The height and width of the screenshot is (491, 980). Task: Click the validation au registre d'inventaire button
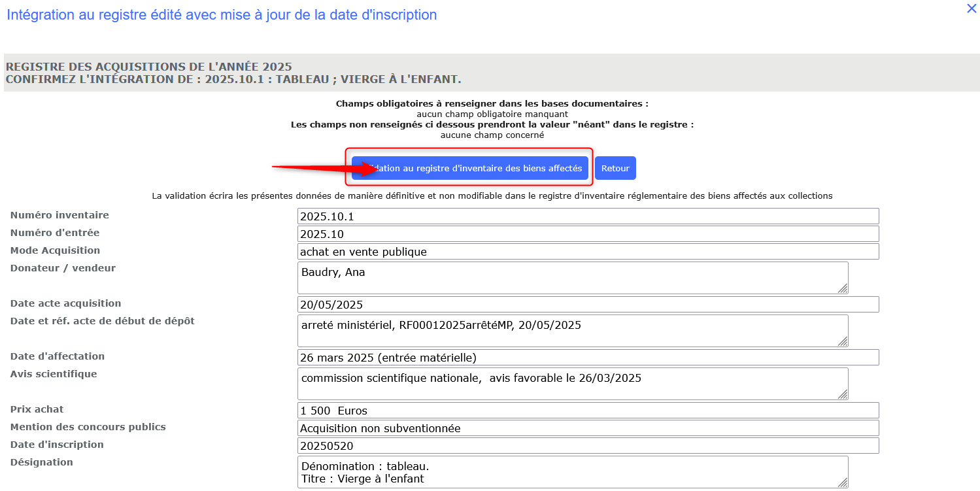470,168
